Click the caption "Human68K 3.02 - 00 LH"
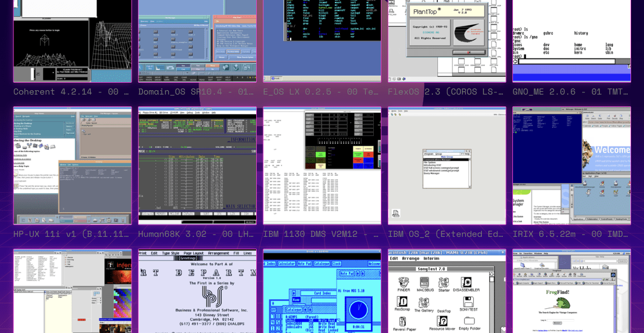Viewport: 644px width, 333px height. tap(197, 235)
